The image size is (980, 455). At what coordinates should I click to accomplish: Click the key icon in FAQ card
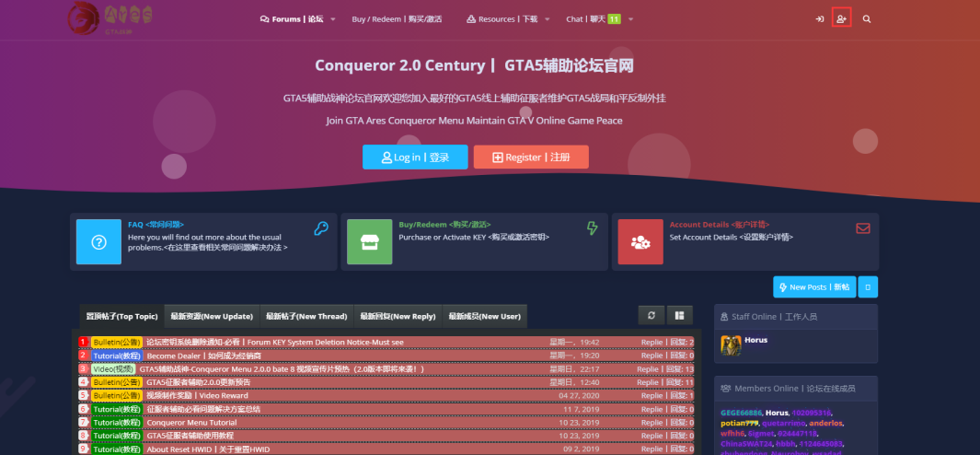[x=321, y=228]
